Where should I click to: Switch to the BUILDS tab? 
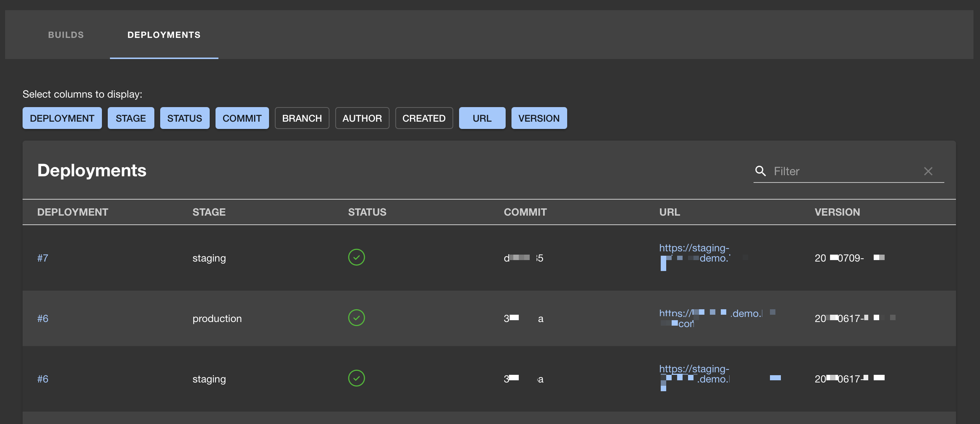(x=66, y=35)
